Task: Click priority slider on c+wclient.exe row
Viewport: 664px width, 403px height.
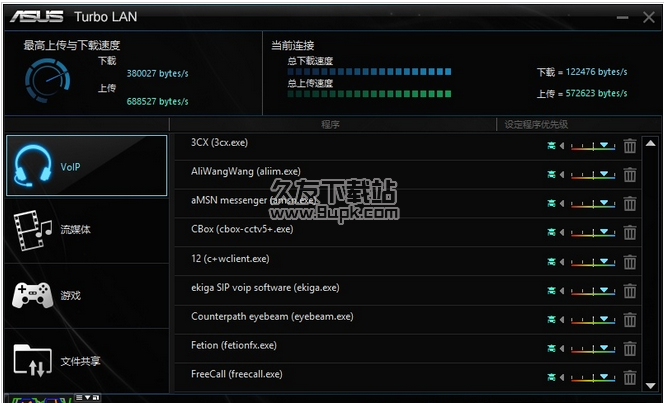Action: (593, 262)
